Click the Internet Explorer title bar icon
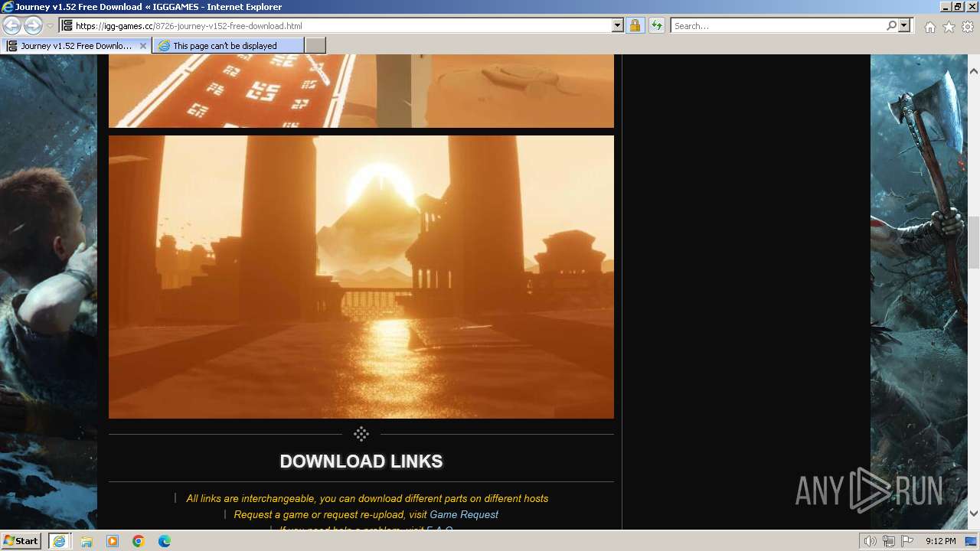980x551 pixels. [x=7, y=7]
